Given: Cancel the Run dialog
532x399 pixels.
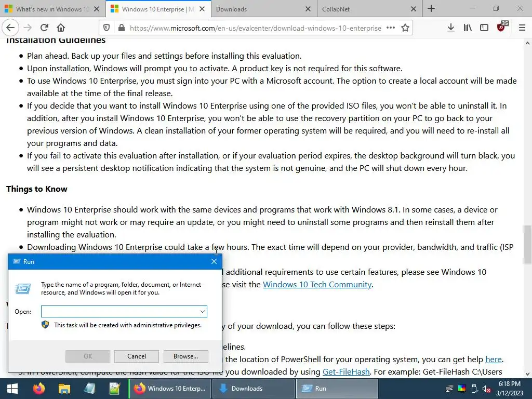Looking at the screenshot, I should point(137,356).
